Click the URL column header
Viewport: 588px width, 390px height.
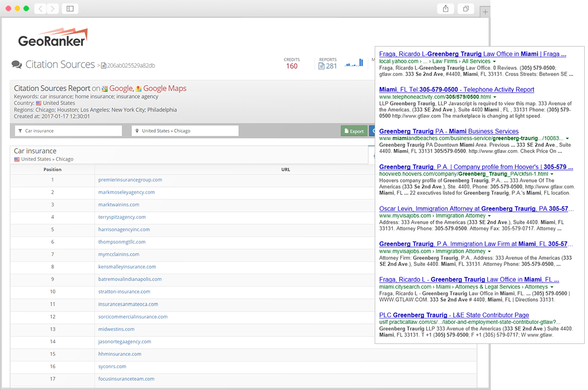coord(286,170)
